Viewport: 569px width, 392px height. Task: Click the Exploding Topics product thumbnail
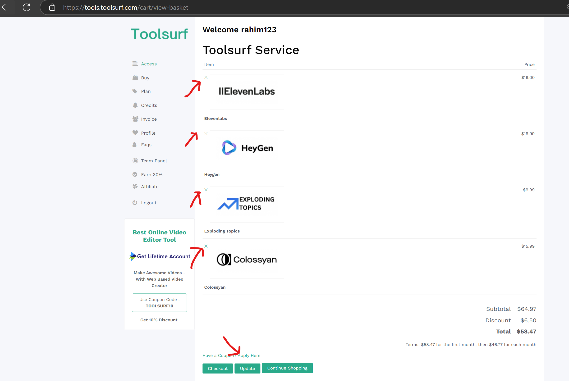(x=247, y=204)
